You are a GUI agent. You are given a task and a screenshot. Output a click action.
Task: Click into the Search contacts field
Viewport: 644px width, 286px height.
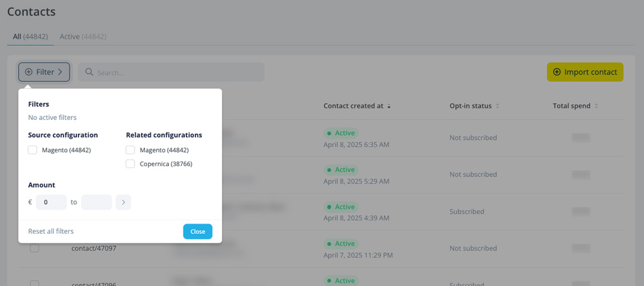[x=171, y=72]
